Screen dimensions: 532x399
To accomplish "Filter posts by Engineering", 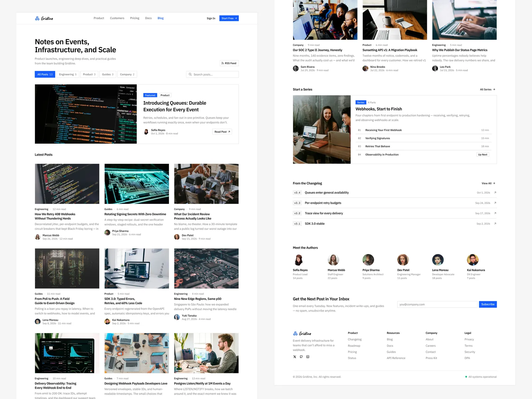I will (x=68, y=74).
